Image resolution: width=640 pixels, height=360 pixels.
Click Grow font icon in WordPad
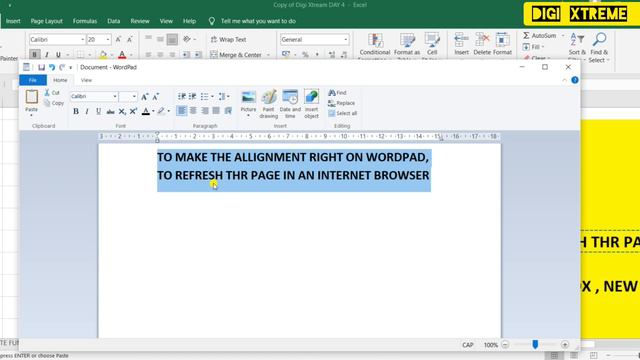tap(144, 97)
